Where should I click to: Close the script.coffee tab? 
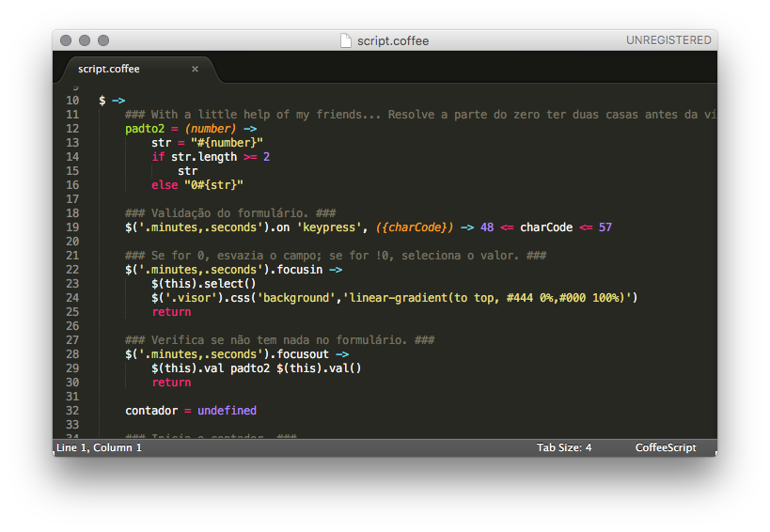click(195, 70)
